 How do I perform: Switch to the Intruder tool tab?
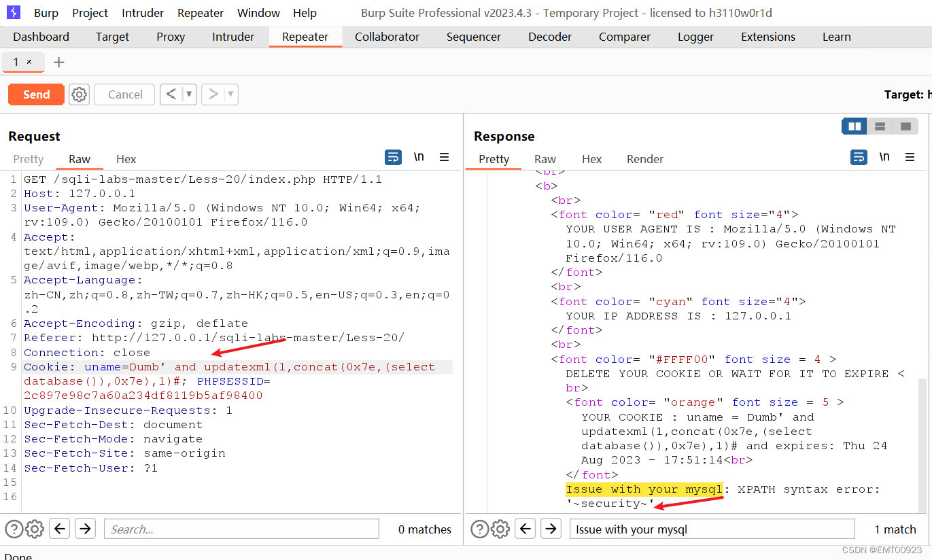click(x=233, y=37)
